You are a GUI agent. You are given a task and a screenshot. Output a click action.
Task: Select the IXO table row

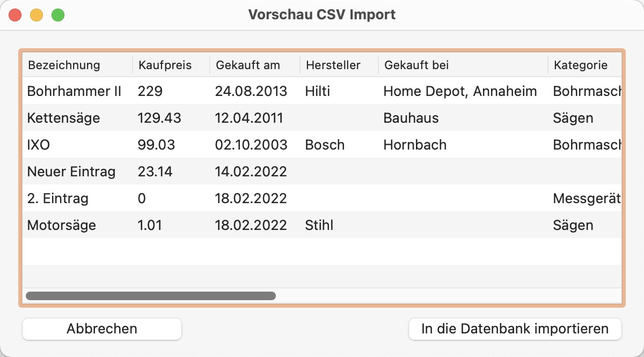coord(322,144)
